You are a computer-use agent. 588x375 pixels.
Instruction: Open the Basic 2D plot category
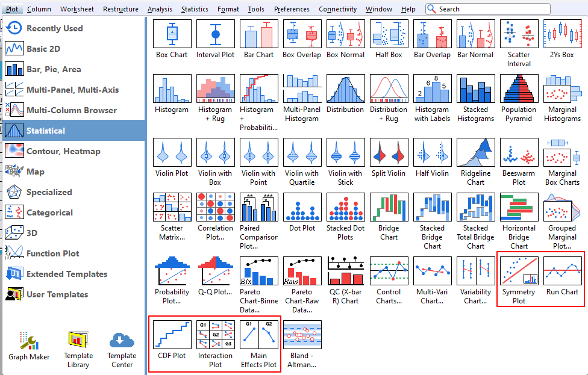[x=43, y=49]
